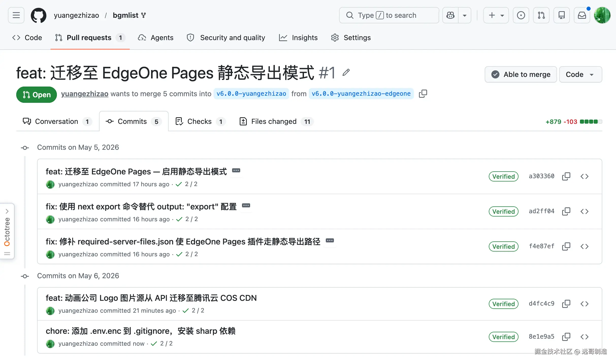The height and width of the screenshot is (364, 616).
Task: Open the repository Settings tab
Action: pyautogui.click(x=351, y=38)
